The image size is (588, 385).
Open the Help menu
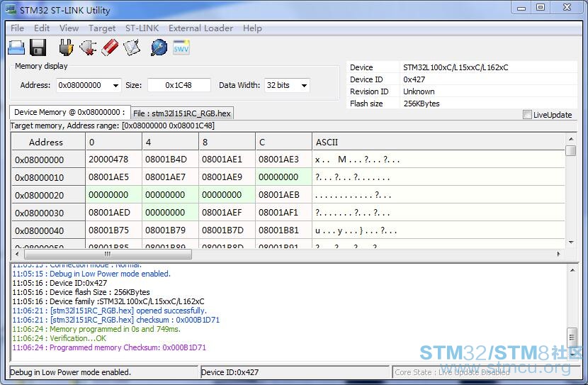(252, 28)
